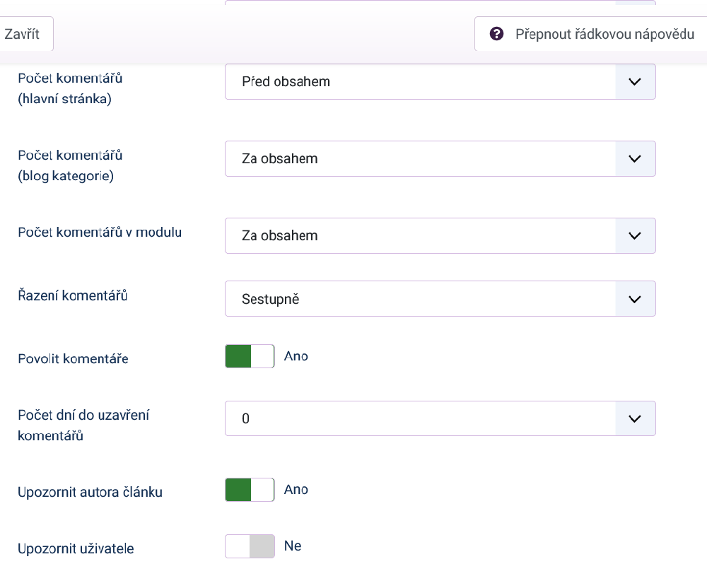Click chevron arrow of module comment count
707x588 pixels.
point(634,236)
